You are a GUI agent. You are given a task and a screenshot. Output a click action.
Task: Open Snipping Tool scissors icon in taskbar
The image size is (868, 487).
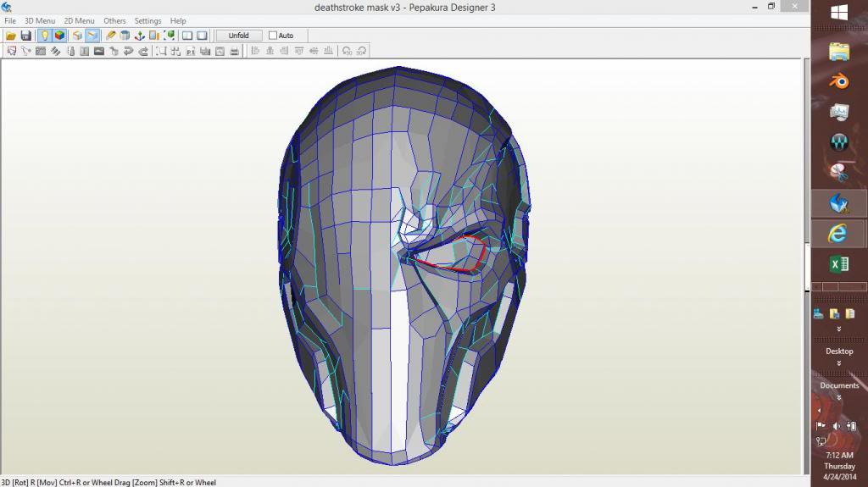[839, 173]
